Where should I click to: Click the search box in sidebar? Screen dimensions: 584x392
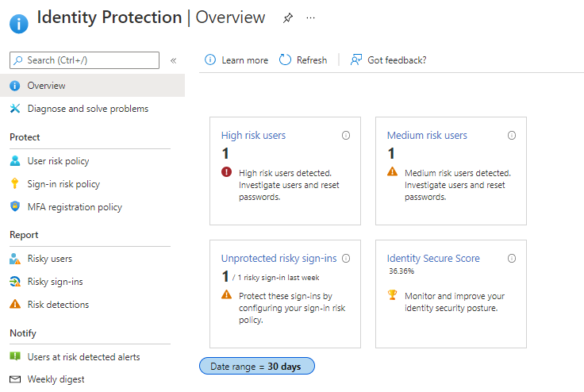(84, 60)
